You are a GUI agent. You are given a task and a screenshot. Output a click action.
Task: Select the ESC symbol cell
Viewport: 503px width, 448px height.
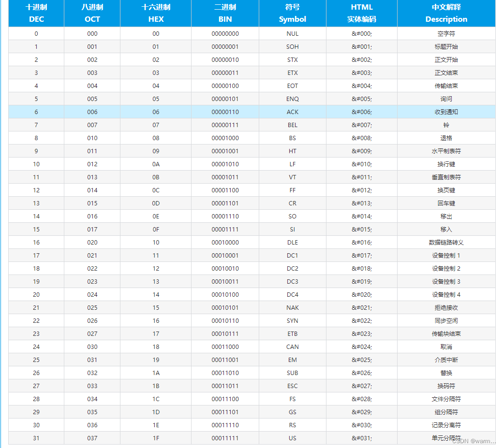293,386
